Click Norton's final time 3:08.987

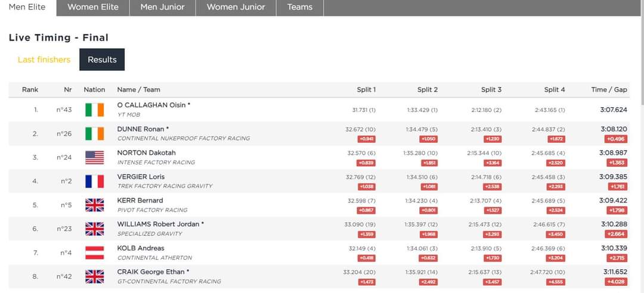click(614, 153)
